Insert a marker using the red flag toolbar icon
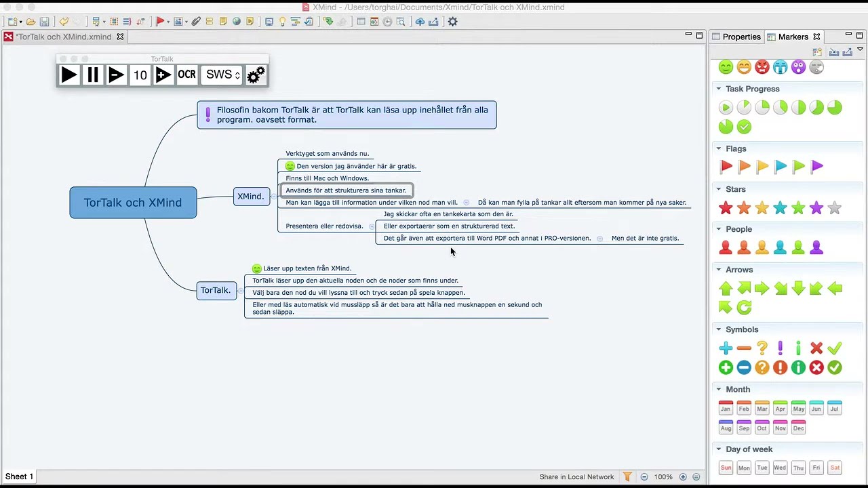 click(x=161, y=22)
